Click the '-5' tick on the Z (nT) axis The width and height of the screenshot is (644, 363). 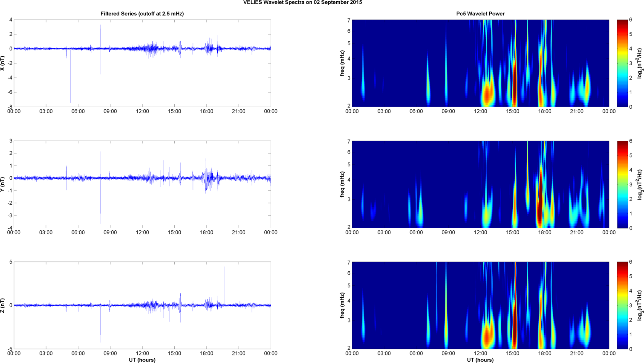(x=10, y=349)
